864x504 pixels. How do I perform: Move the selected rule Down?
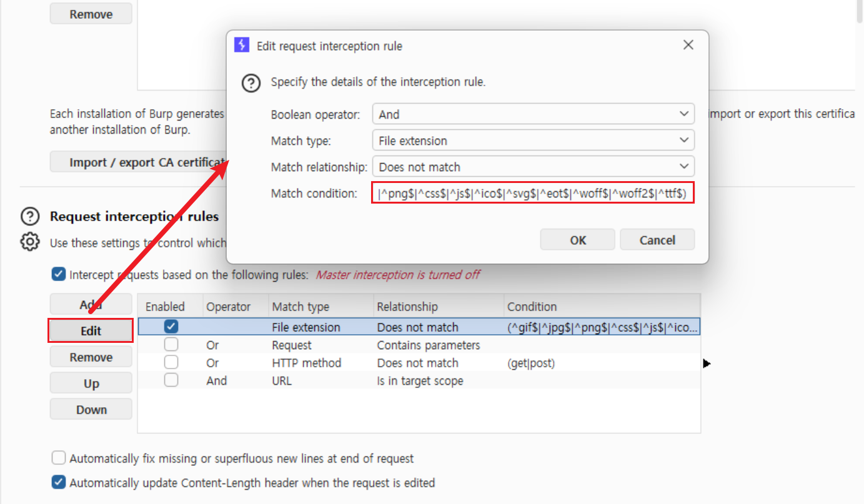click(91, 410)
